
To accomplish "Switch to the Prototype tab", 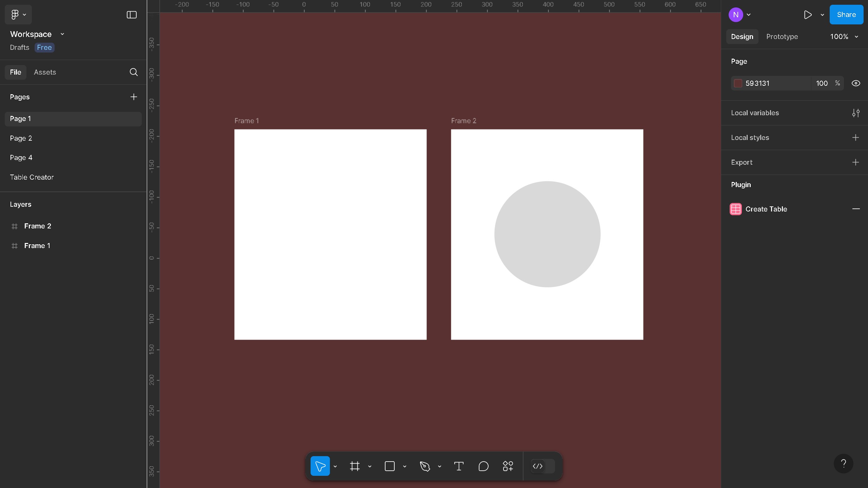I will [782, 37].
